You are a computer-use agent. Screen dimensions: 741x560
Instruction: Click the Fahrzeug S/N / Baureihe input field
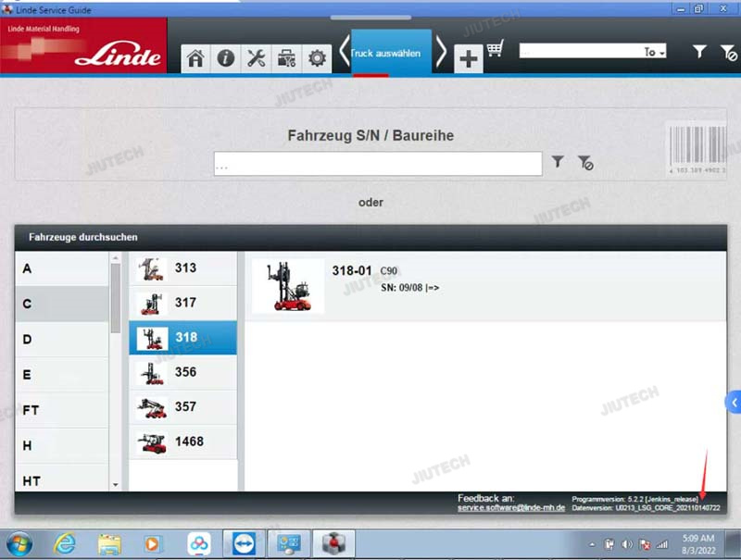pos(377,164)
